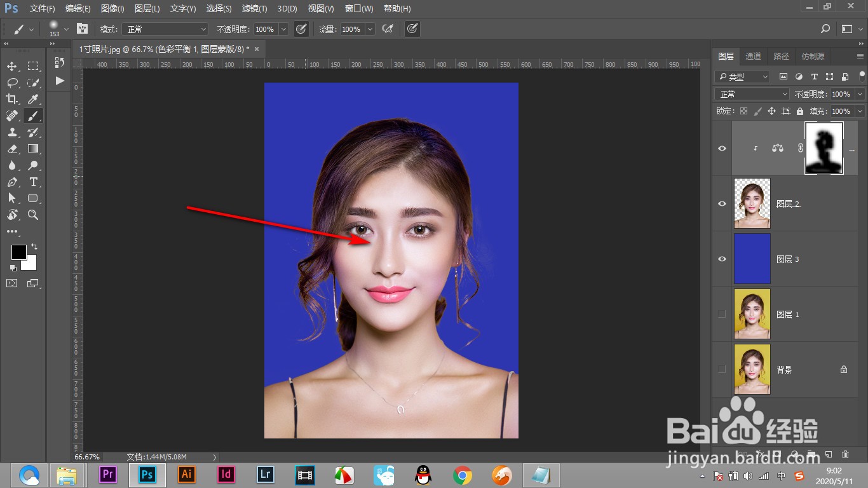Select the Zoom tool in the toolbox
The height and width of the screenshot is (488, 868).
coord(33,215)
